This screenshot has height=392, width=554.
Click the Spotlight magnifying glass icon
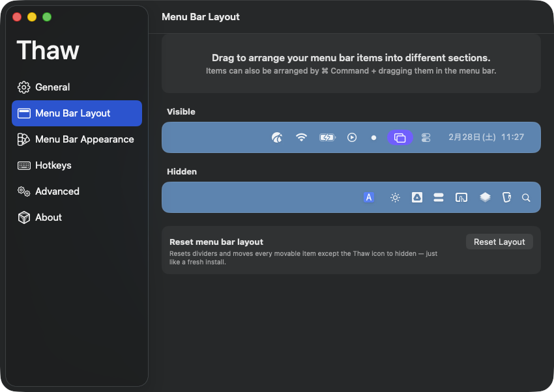point(527,197)
